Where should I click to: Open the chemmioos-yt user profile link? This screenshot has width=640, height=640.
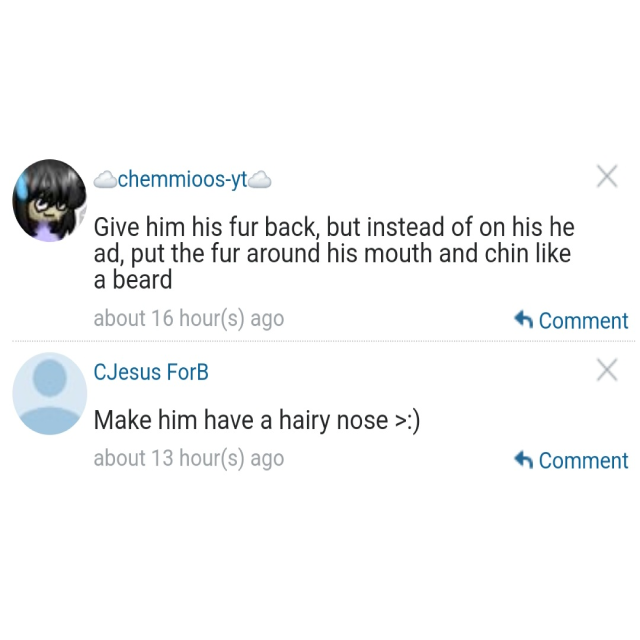tap(182, 180)
